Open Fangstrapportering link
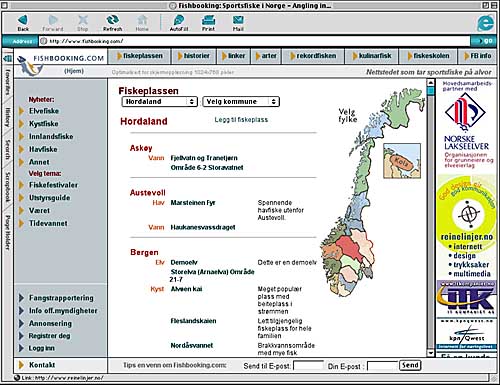500x385 pixels. 61,298
